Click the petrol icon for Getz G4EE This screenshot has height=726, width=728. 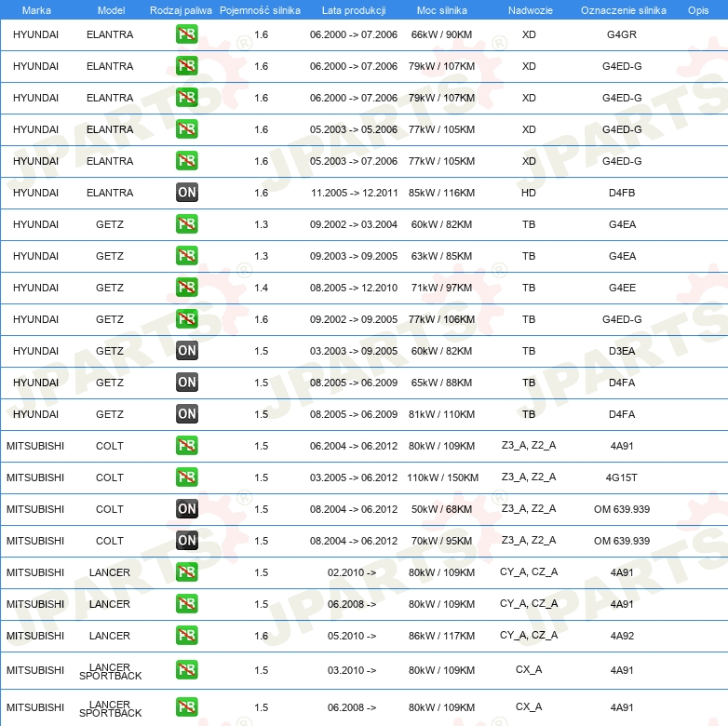click(186, 289)
